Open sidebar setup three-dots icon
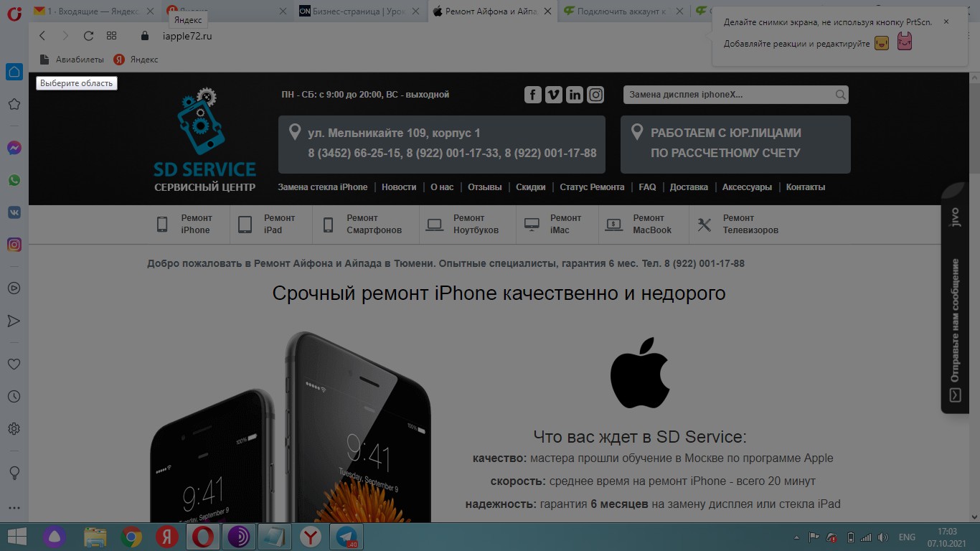This screenshot has width=980, height=551. point(14,508)
